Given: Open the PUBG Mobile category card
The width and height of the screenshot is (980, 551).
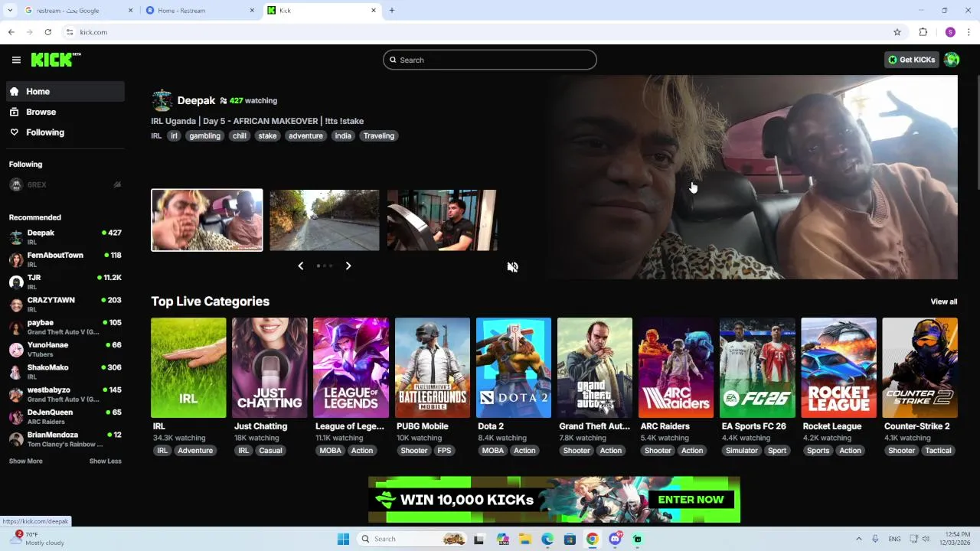Looking at the screenshot, I should 433,368.
